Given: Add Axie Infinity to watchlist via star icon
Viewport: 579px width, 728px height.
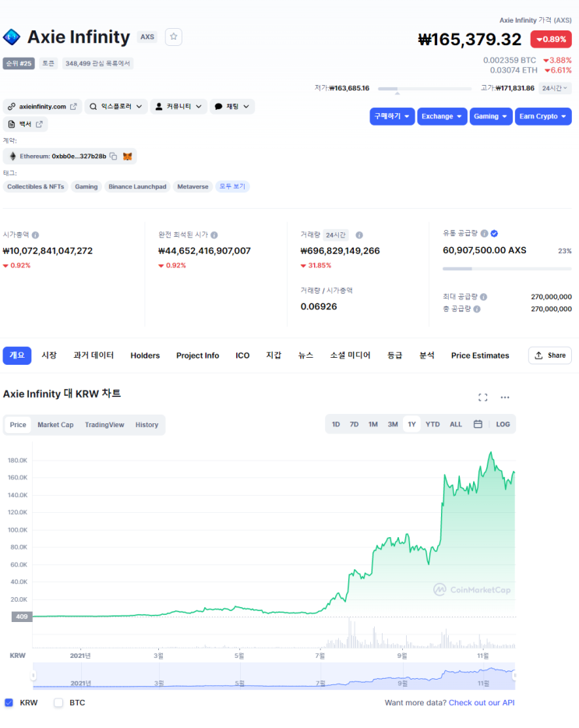Looking at the screenshot, I should [173, 37].
